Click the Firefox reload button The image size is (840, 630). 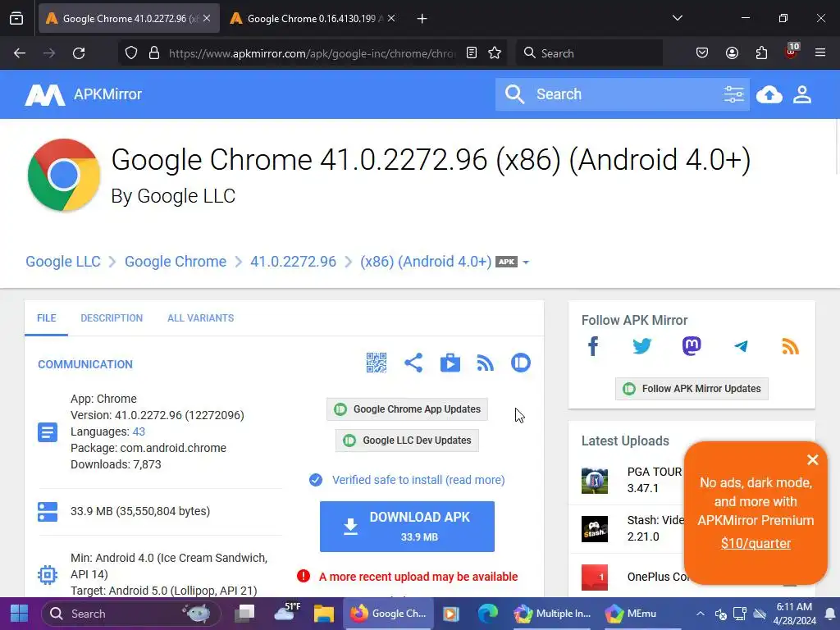(79, 53)
